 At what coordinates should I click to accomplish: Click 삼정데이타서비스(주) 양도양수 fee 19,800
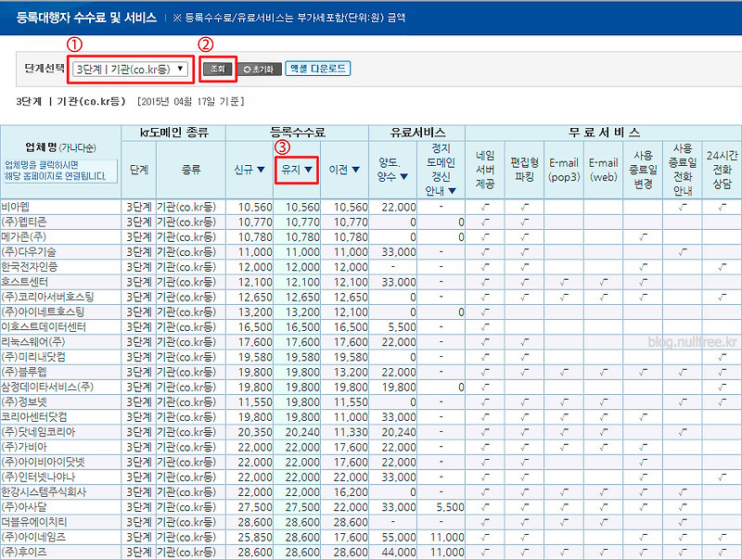399,388
